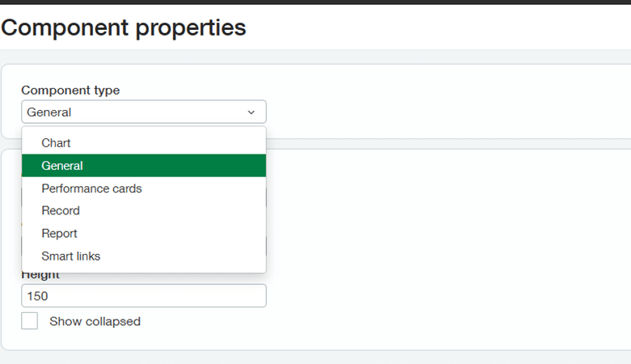The image size is (631, 364).
Task: Click the dark bar at the window top
Action: [324, 2]
